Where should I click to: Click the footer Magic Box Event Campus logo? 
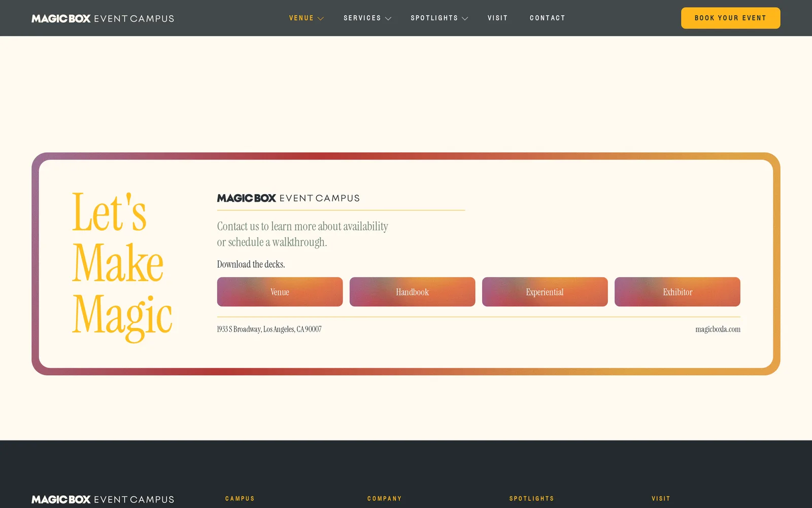103,499
